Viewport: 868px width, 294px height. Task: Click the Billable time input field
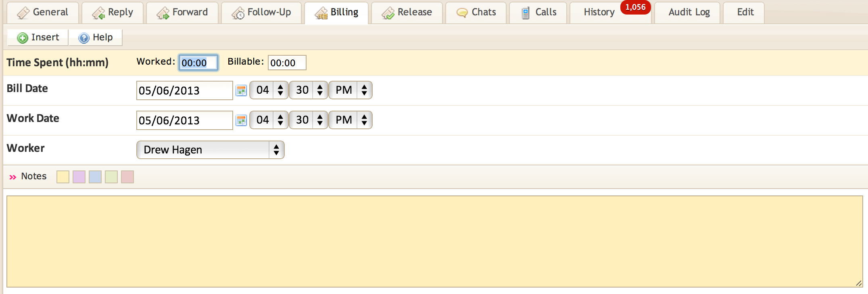click(287, 63)
